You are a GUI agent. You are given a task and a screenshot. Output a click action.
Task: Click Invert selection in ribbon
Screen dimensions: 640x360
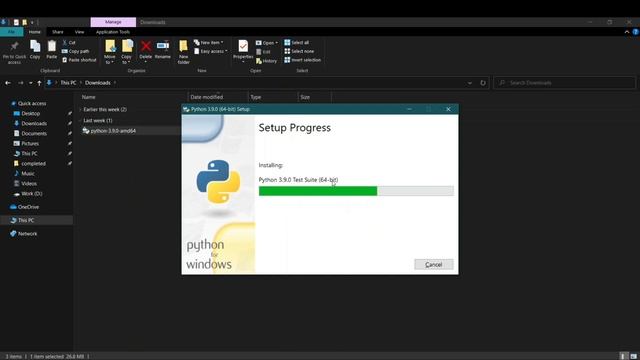pos(302,60)
